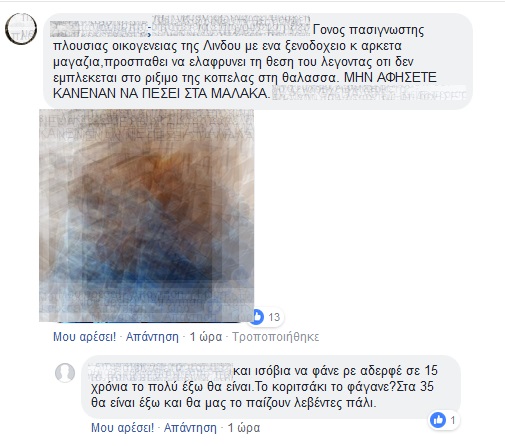Like the reply using Μου αρέσει!
Screen dimensions: 505x446
coord(123,427)
